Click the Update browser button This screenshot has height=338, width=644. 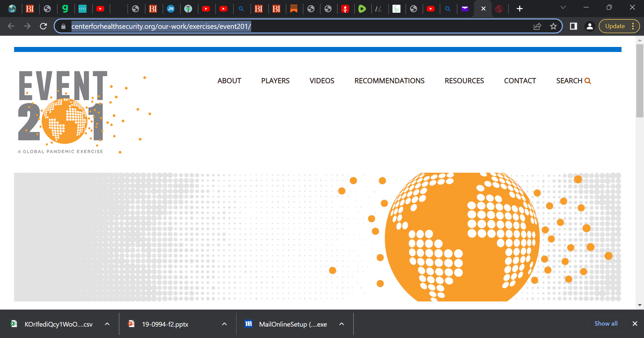click(x=615, y=26)
